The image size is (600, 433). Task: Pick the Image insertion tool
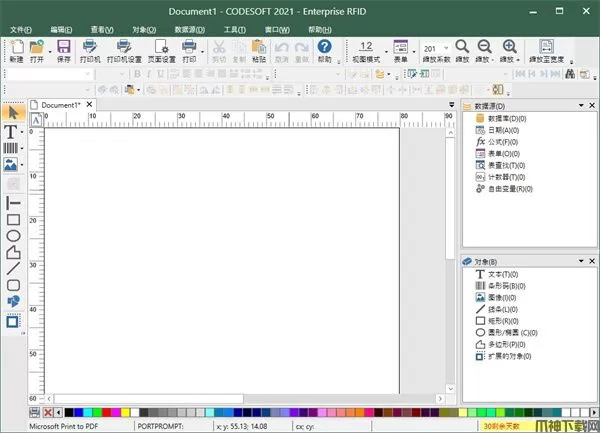coord(11,165)
